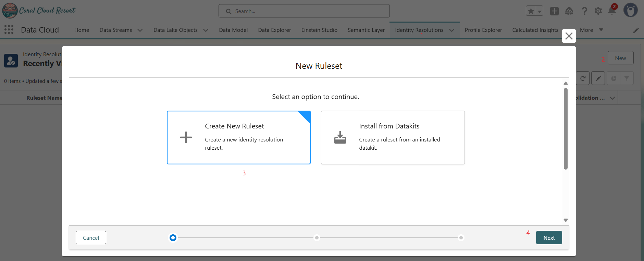Screen dimensions: 644x261
Task: Open the App Launcher grid icon
Action: tap(9, 30)
